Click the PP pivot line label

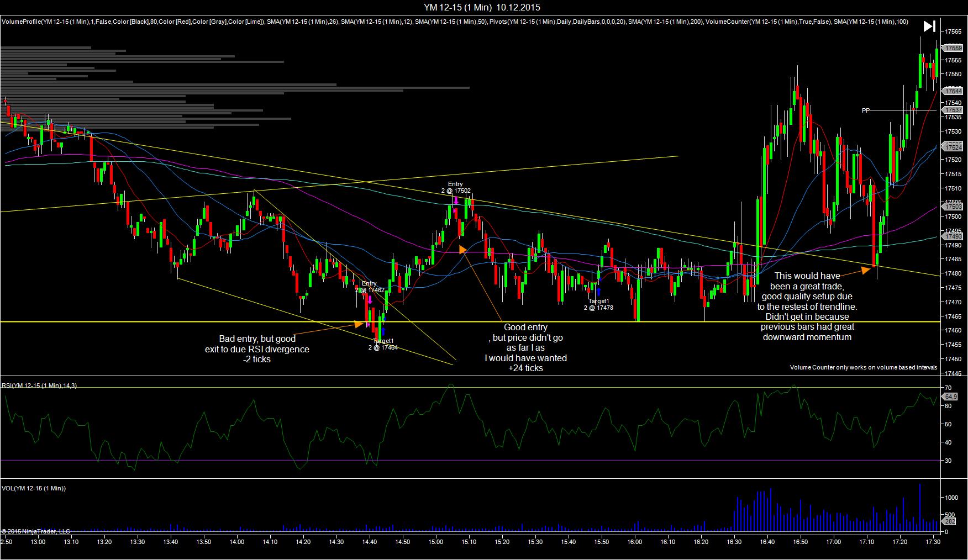click(866, 110)
